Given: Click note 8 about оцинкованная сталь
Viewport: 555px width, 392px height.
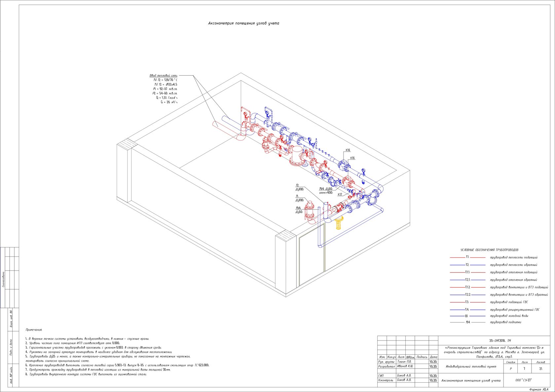Looking at the screenshot, I should [x=86, y=375].
